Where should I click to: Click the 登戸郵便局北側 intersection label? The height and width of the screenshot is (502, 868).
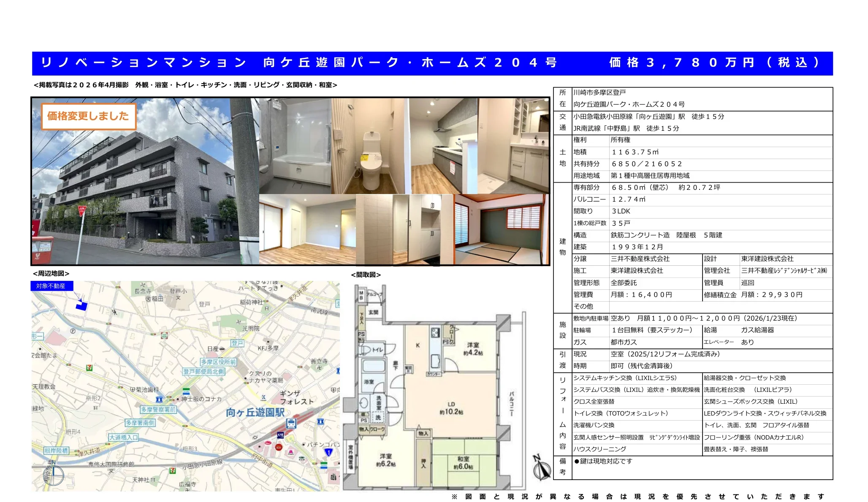click(x=204, y=372)
